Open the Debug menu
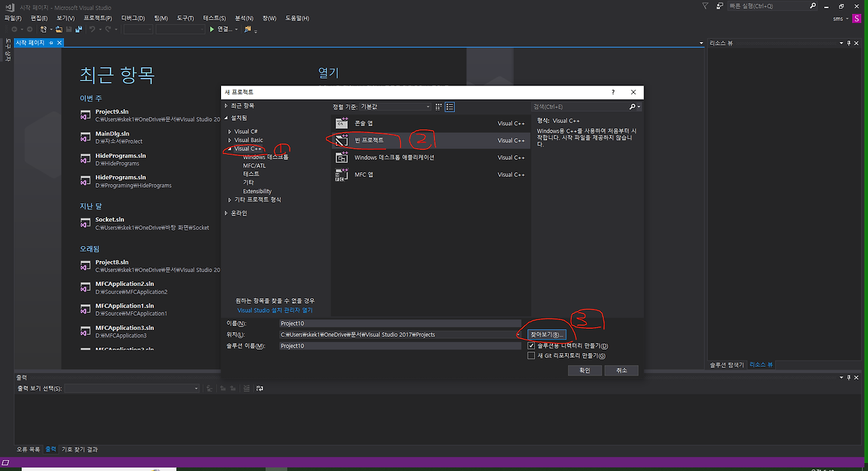 coord(133,18)
